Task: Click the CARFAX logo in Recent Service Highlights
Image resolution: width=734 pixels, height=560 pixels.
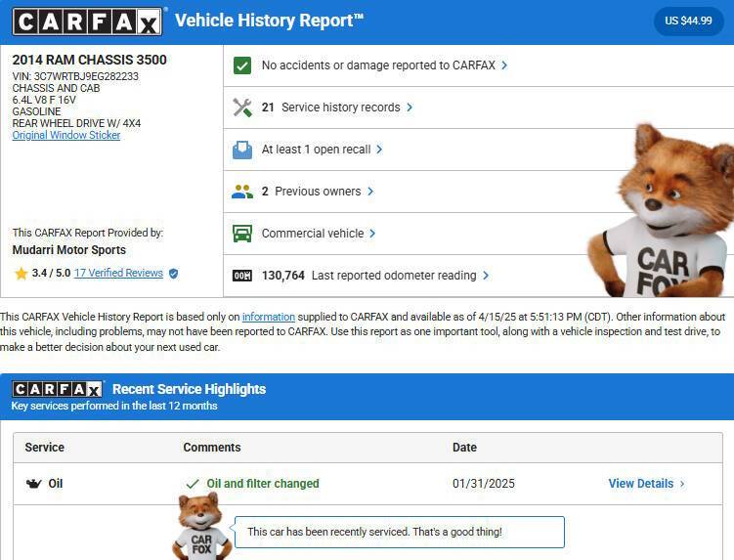Action: (57, 389)
